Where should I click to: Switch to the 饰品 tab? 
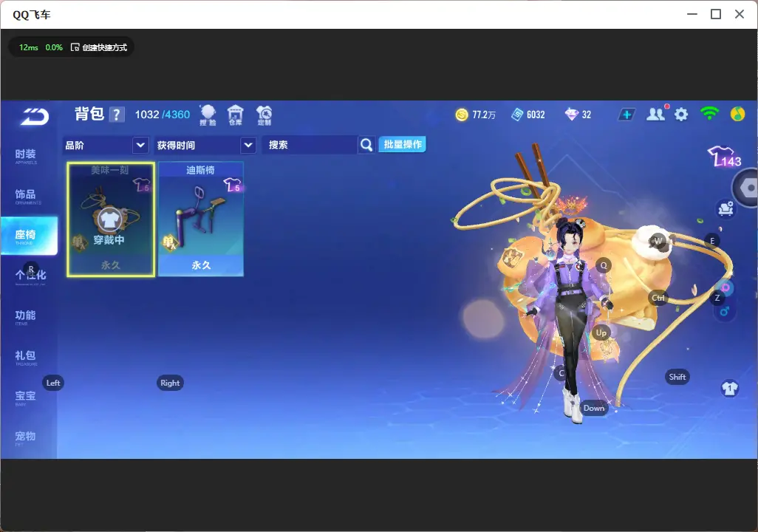point(26,195)
